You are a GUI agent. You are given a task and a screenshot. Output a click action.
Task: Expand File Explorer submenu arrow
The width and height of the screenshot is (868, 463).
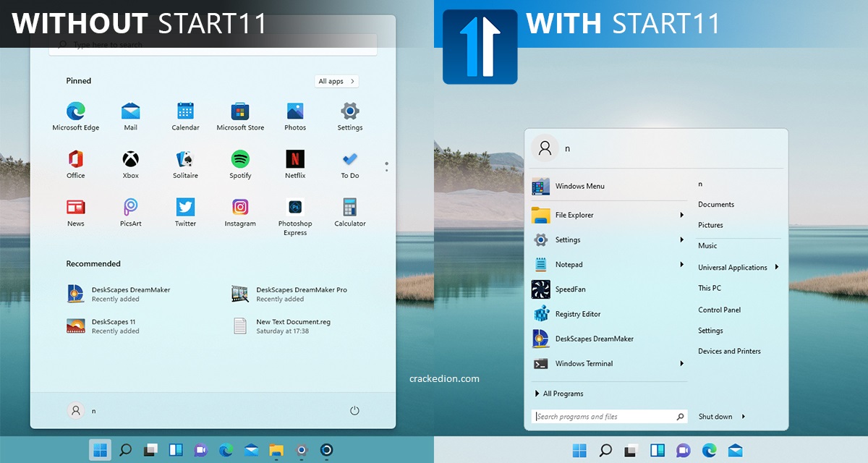[681, 215]
